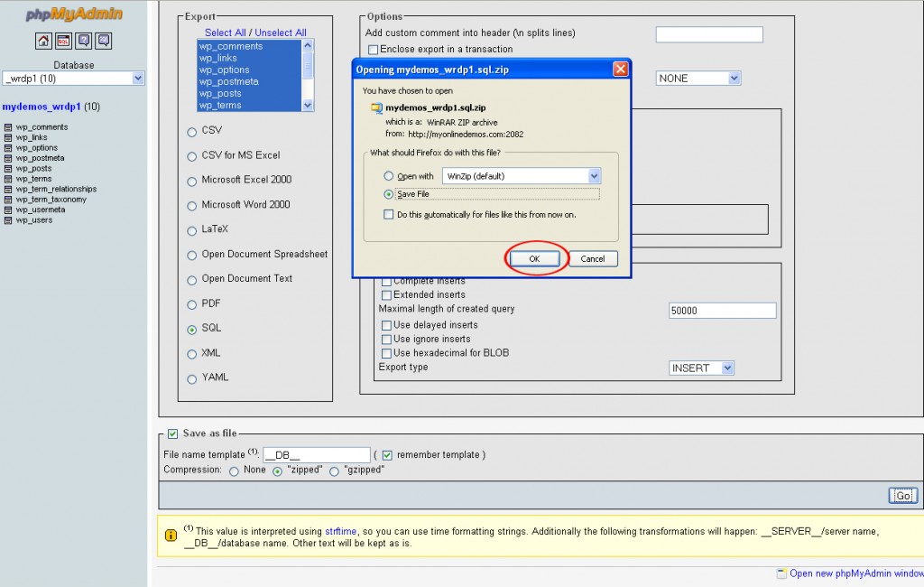This screenshot has width=924, height=587.
Task: Toggle Use delayed inserts checkbox
Action: point(386,325)
